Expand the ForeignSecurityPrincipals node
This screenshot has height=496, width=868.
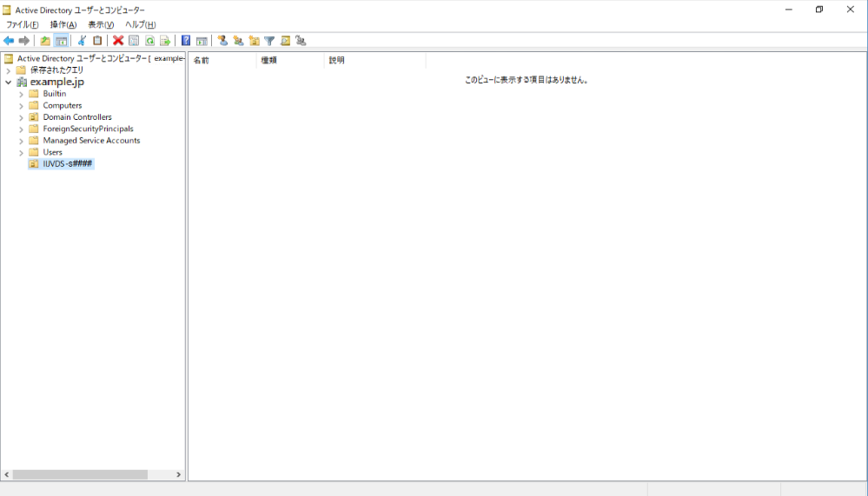[21, 129]
